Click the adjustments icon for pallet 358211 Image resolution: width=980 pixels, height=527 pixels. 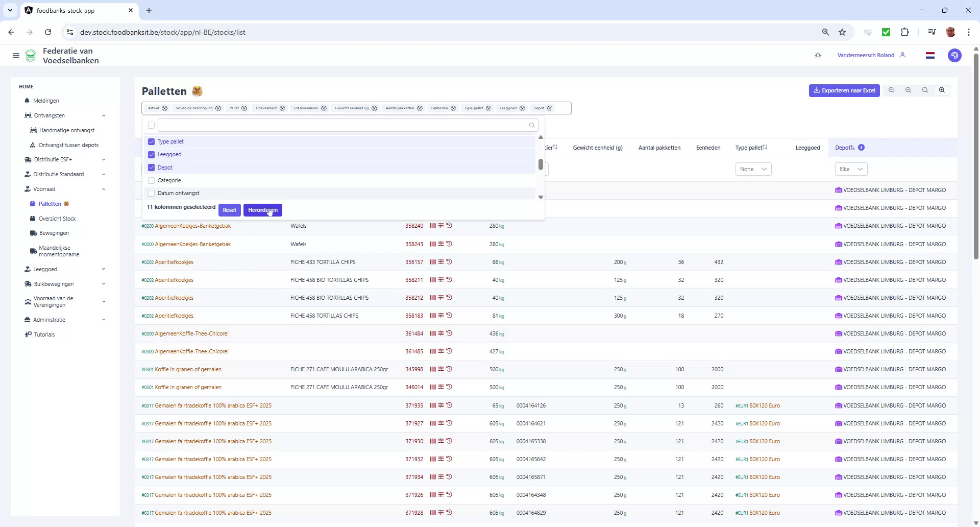pyautogui.click(x=440, y=280)
